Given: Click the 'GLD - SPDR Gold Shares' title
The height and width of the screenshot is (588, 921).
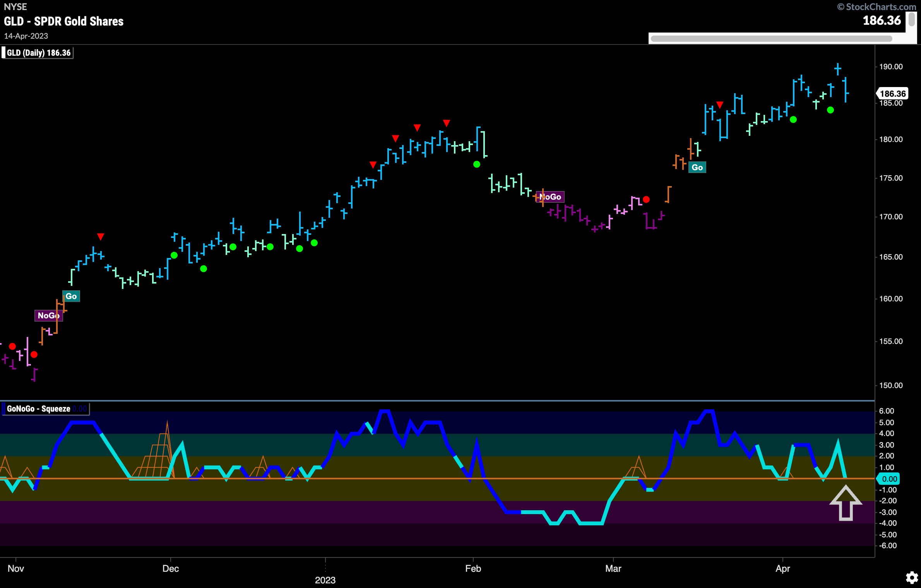Looking at the screenshot, I should (x=63, y=21).
